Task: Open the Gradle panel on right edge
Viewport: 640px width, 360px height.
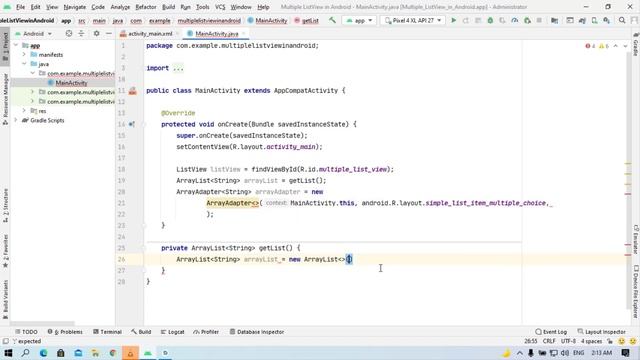Action: (x=636, y=44)
